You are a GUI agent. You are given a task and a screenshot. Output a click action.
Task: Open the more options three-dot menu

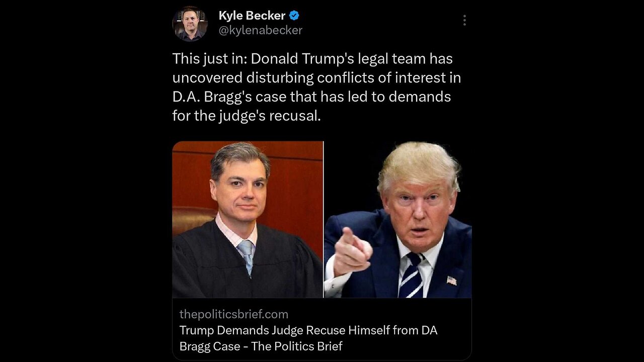point(464,20)
